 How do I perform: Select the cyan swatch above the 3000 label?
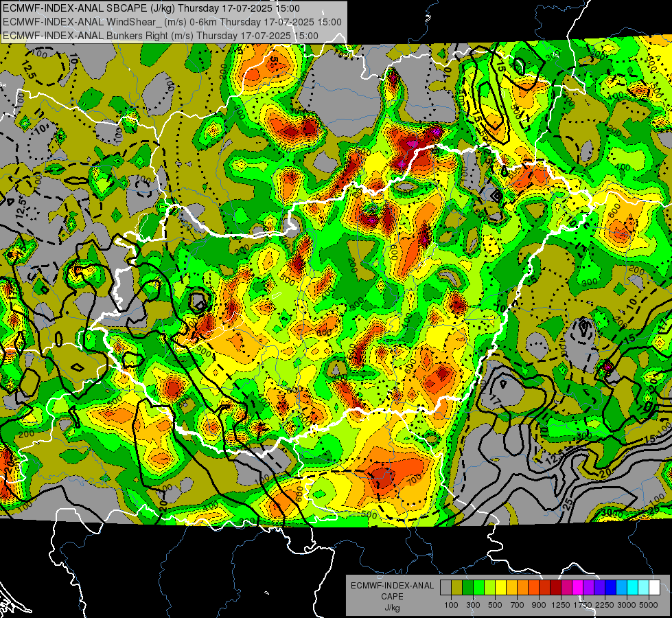633,587
